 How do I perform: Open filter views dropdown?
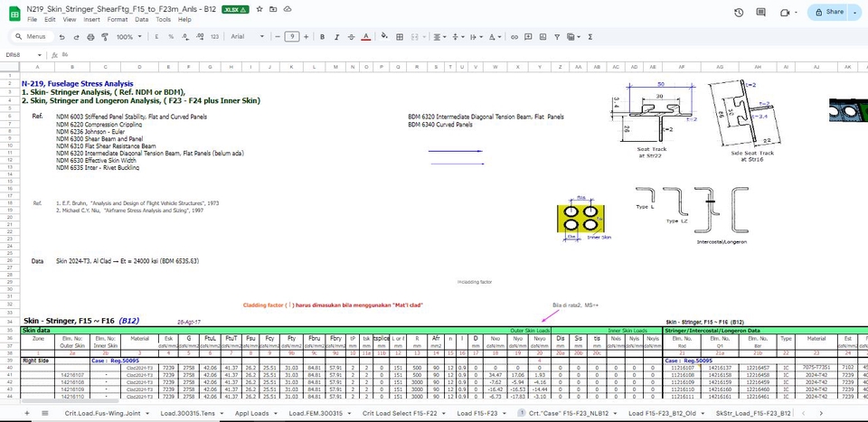click(573, 37)
